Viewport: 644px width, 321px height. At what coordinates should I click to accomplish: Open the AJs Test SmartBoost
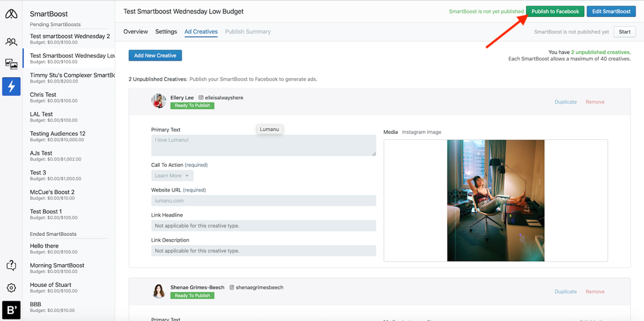pos(69,156)
